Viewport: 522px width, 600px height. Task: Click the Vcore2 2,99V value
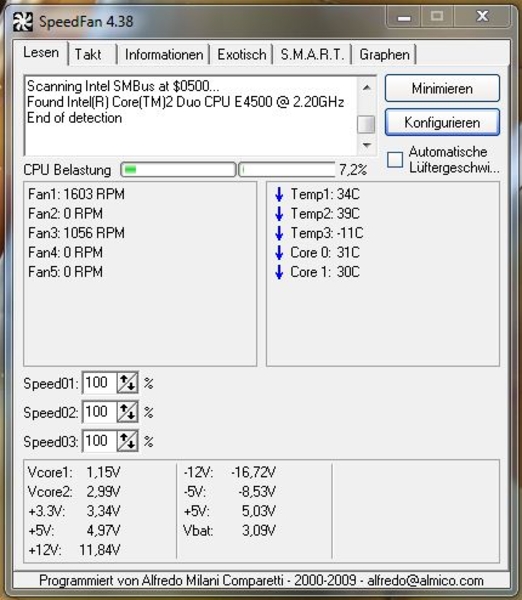coord(103,492)
